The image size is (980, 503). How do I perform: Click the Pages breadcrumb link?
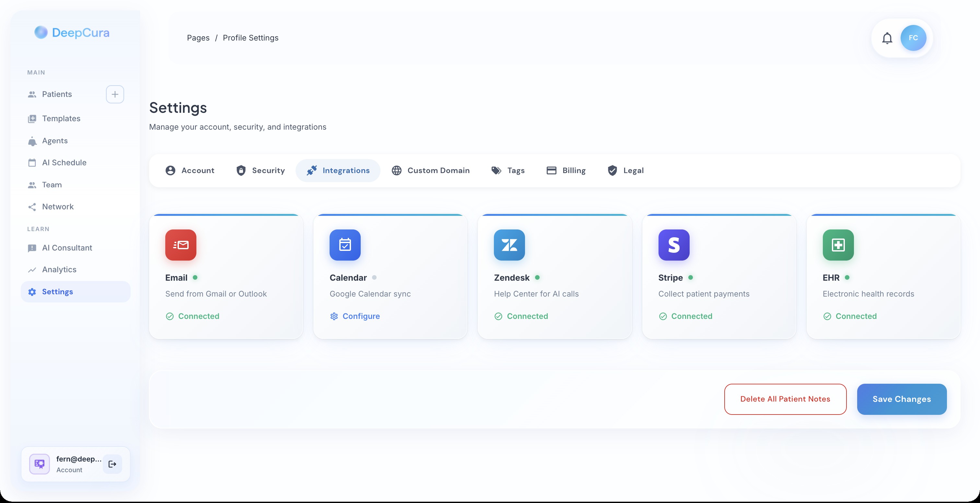tap(198, 38)
